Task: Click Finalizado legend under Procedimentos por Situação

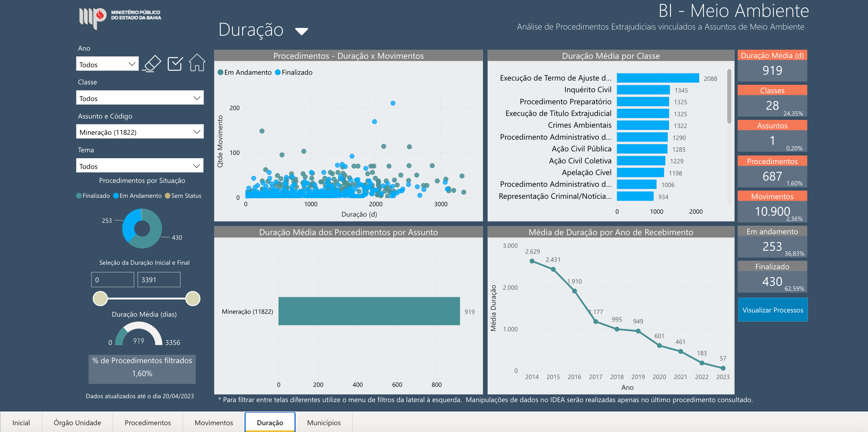Action: (x=93, y=196)
